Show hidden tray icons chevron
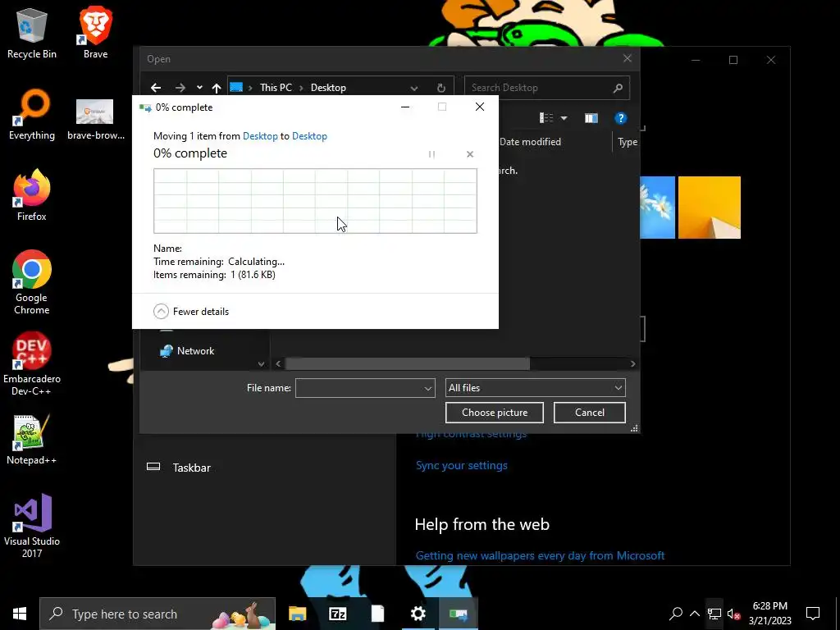The image size is (840, 630). click(x=695, y=614)
